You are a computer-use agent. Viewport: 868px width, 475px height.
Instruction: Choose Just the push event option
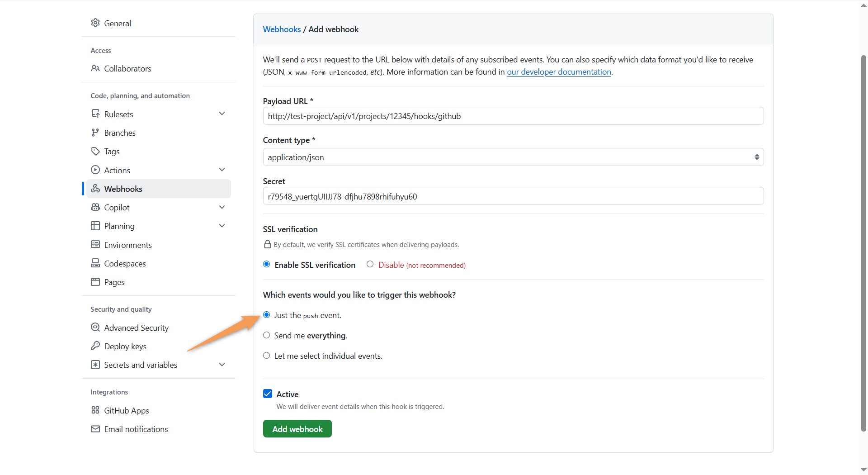[267, 315]
